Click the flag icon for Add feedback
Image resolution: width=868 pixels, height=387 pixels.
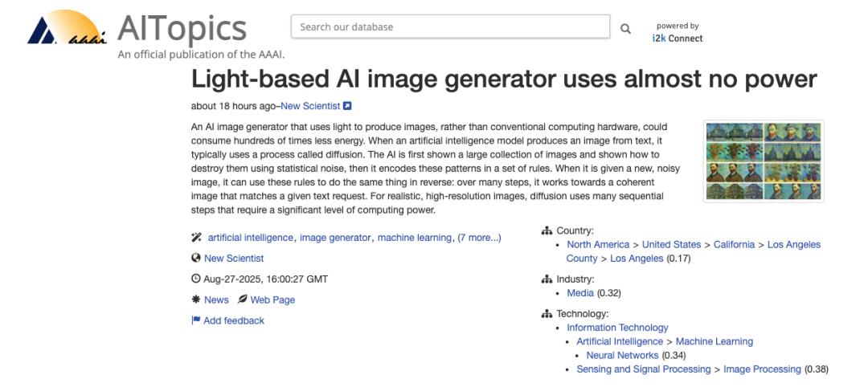pos(195,320)
